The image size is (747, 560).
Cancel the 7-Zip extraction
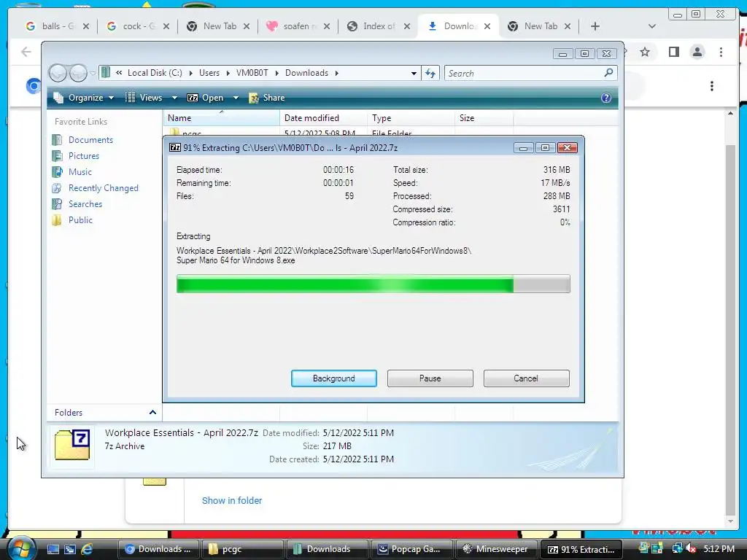point(526,378)
